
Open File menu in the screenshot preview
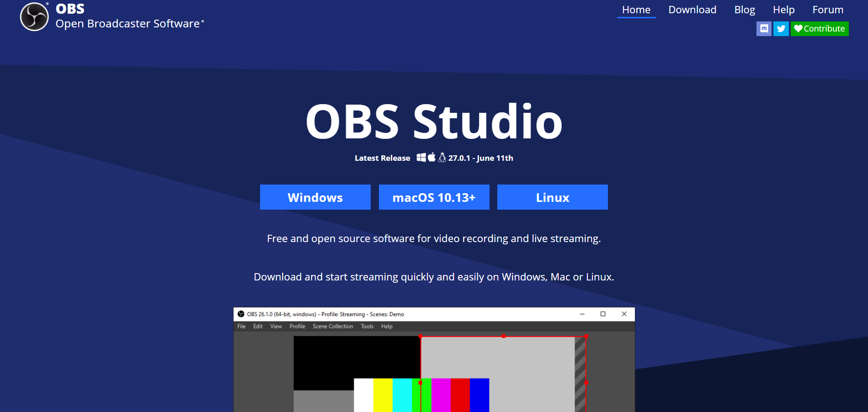[241, 326]
